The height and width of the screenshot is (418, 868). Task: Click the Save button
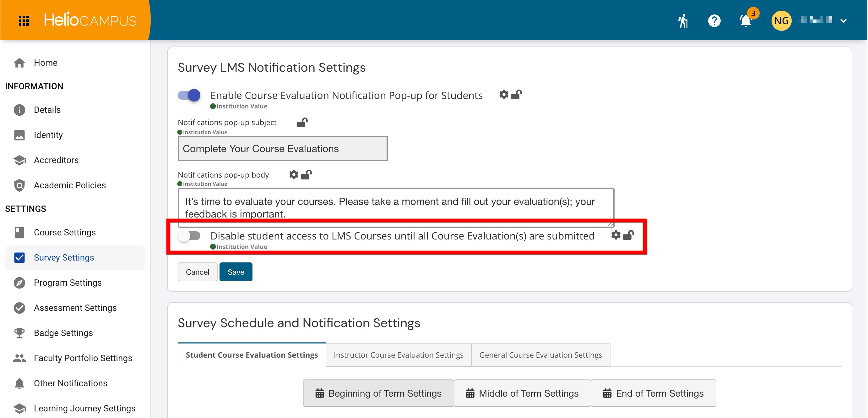pos(236,272)
